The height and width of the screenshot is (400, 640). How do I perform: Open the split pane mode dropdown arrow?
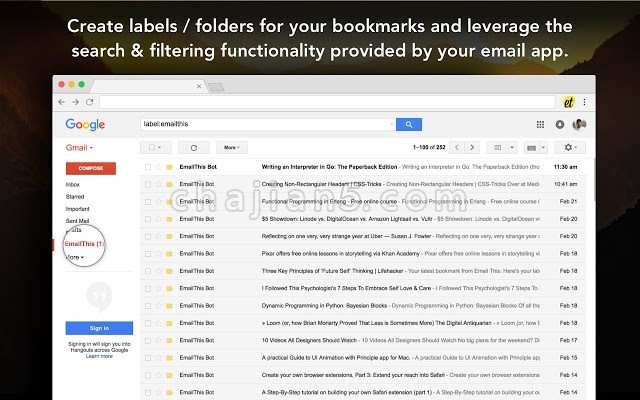512,148
